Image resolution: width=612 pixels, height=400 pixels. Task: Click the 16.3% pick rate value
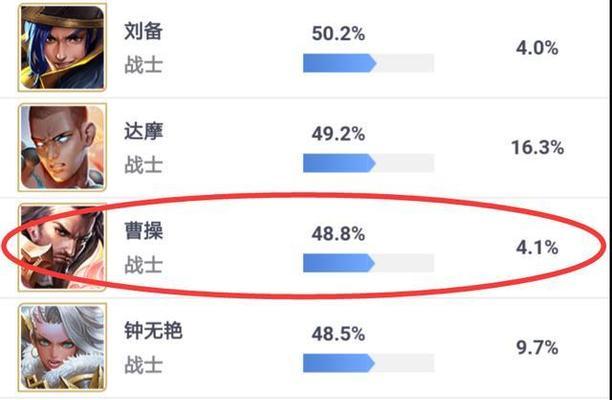point(537,148)
